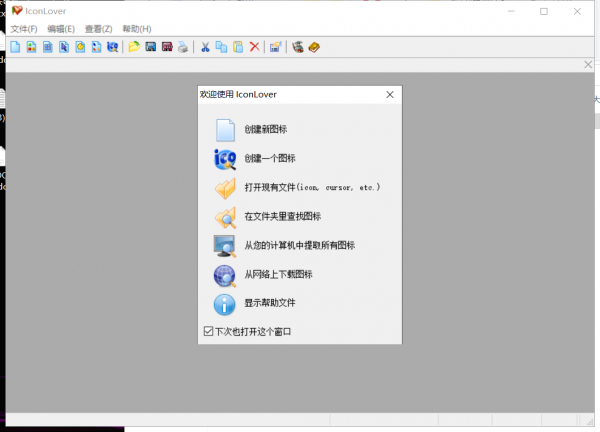Choose 在文件夹里查找图标 option
Screen dimensions: 600x432
point(283,217)
